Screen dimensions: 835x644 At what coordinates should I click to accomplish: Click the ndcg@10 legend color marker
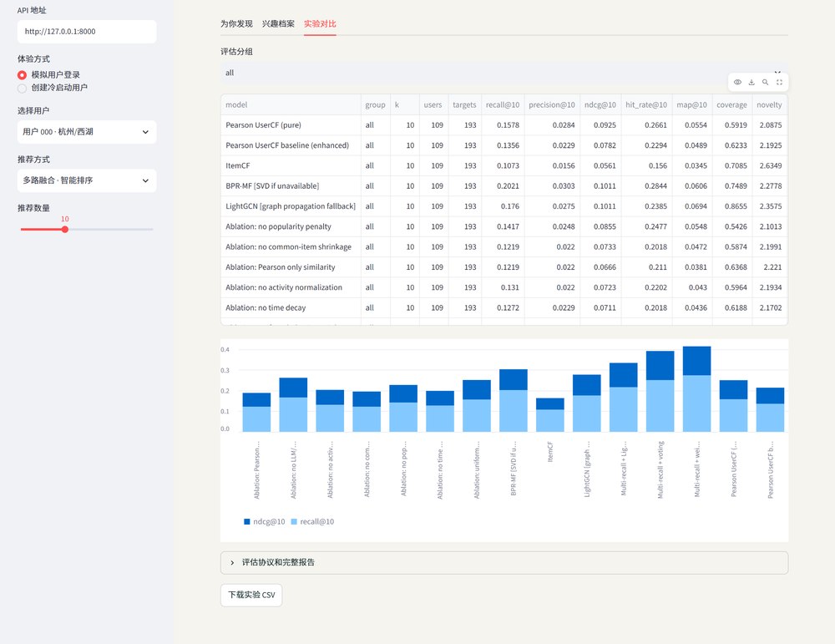click(x=246, y=521)
